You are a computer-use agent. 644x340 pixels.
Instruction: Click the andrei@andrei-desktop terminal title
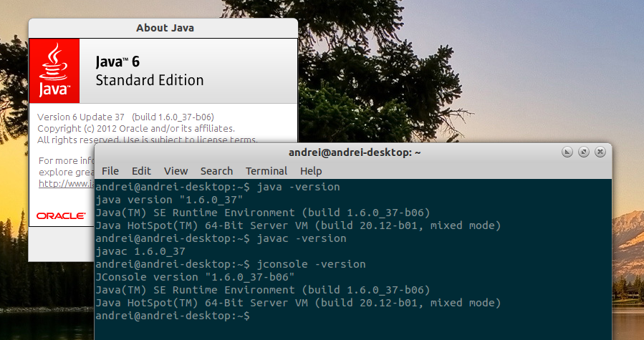pos(355,152)
